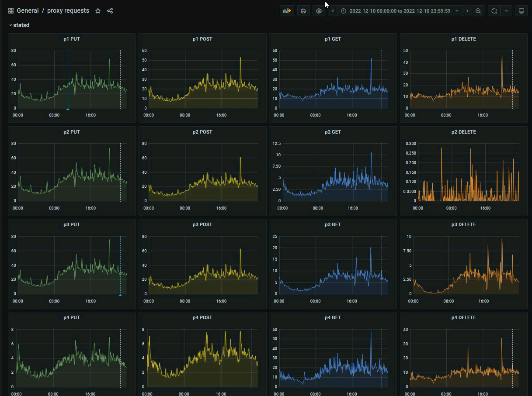This screenshot has width=532, height=396.
Task: Collapse the statsd row
Action: (x=19, y=25)
